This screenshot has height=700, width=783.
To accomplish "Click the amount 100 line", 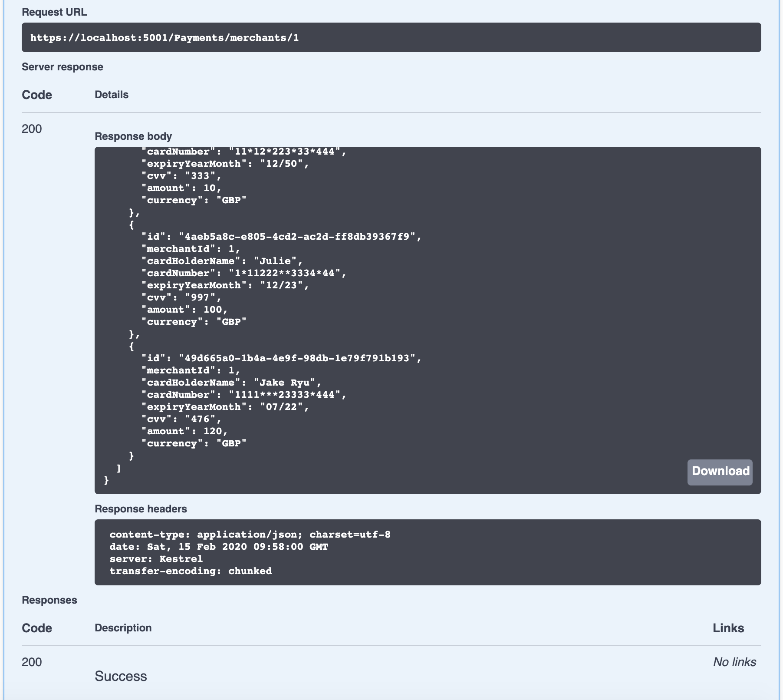I will 184,310.
